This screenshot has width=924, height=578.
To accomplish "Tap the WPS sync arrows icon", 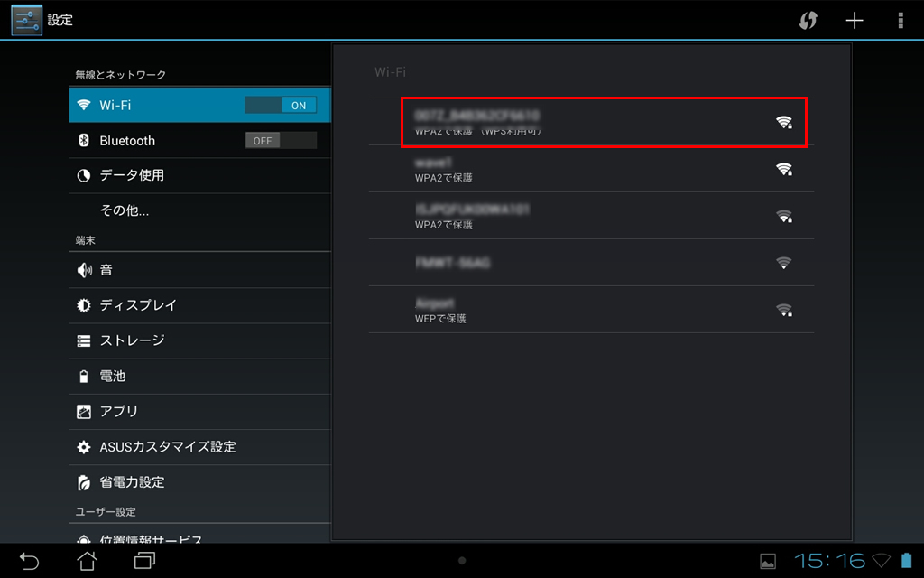I will click(808, 20).
